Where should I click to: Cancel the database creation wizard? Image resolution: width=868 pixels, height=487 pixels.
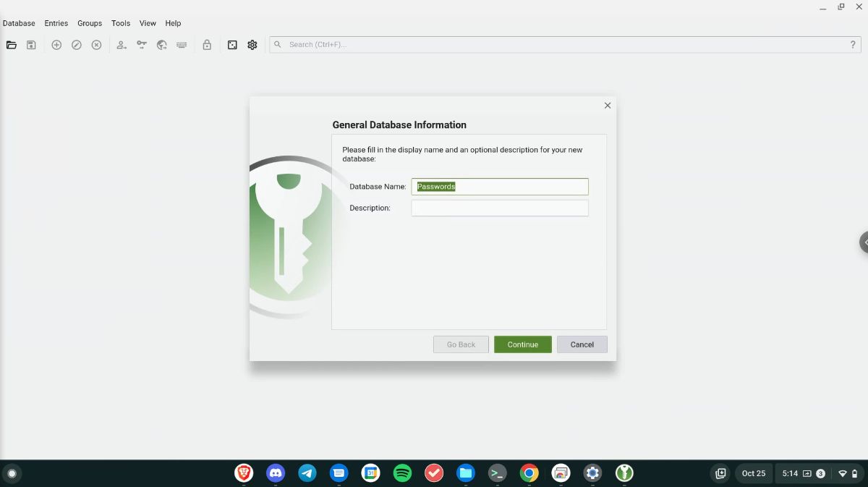(582, 344)
